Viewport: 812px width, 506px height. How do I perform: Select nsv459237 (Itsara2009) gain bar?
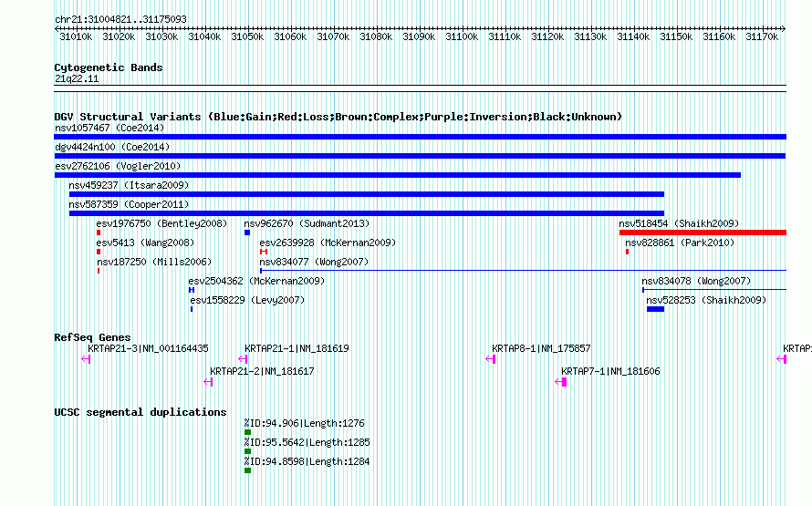pos(367,194)
